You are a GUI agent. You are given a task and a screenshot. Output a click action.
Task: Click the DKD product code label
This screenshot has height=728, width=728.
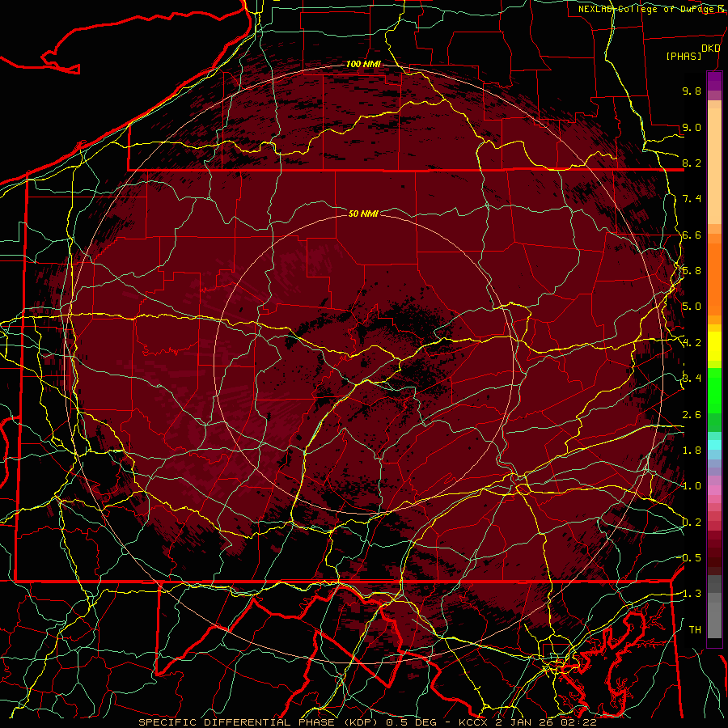point(710,49)
